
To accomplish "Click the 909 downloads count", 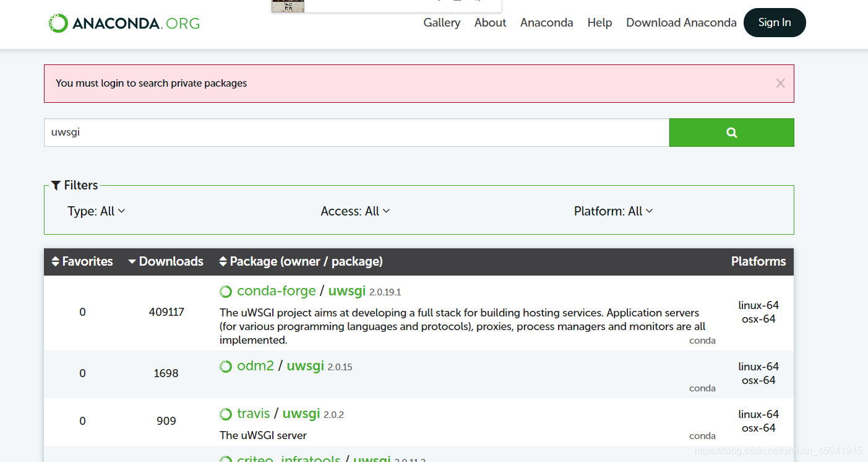I will [x=166, y=421].
